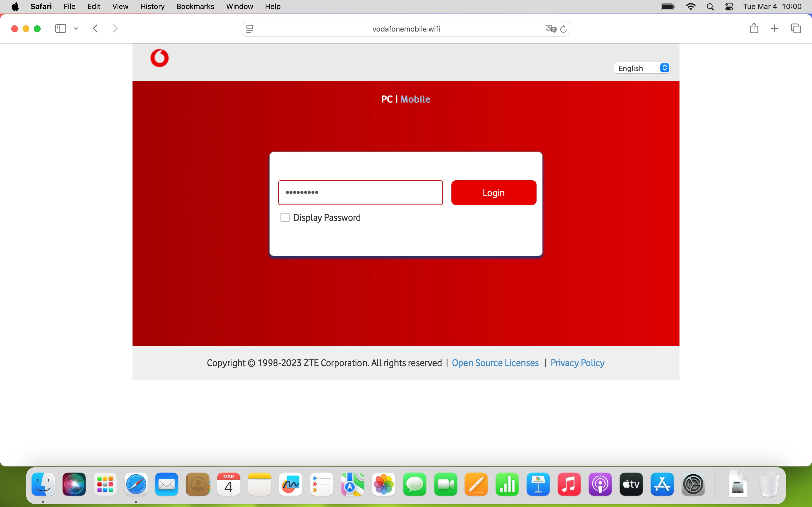Open a new tab with plus icon
Viewport: 812px width, 507px height.
pos(775,28)
